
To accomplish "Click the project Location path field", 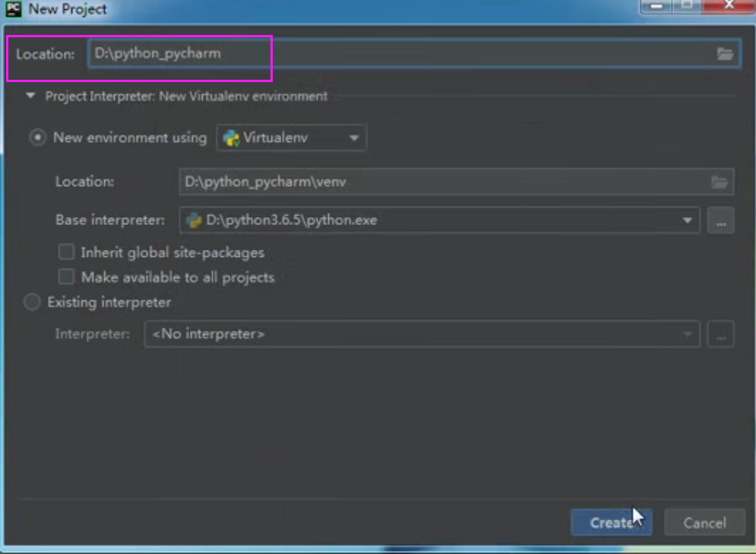I will click(413, 53).
